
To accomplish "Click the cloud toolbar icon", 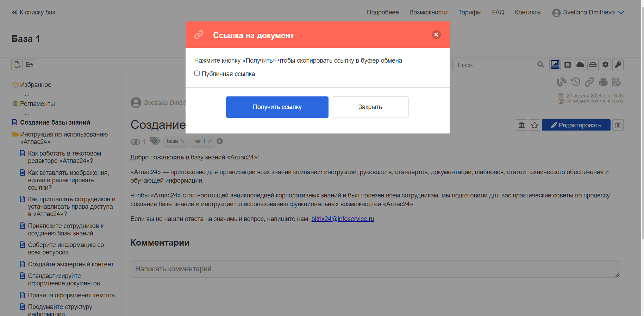I will [580, 64].
